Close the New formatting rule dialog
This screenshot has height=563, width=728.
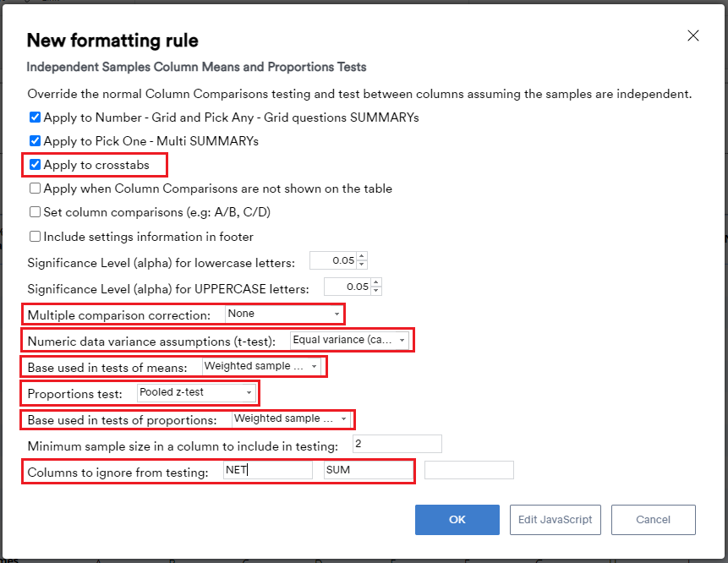click(x=693, y=36)
